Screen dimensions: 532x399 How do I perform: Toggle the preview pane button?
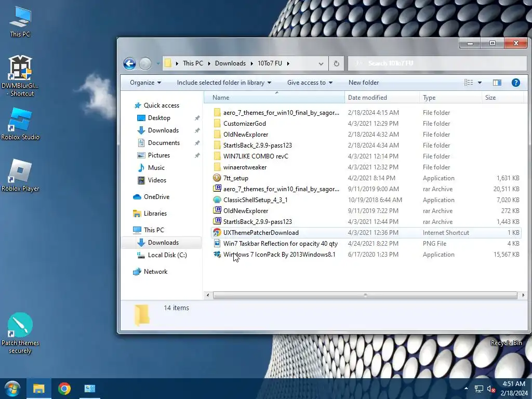click(x=497, y=83)
